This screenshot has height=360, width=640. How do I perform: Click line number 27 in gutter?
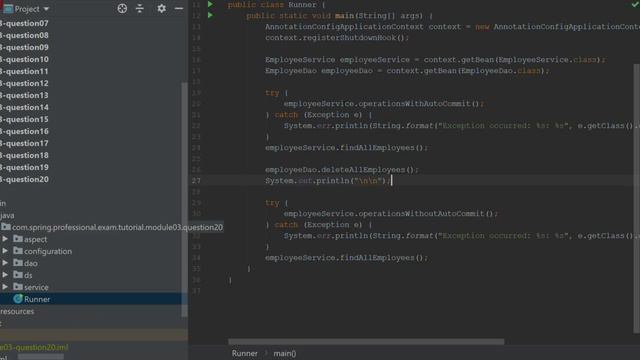[x=196, y=180]
